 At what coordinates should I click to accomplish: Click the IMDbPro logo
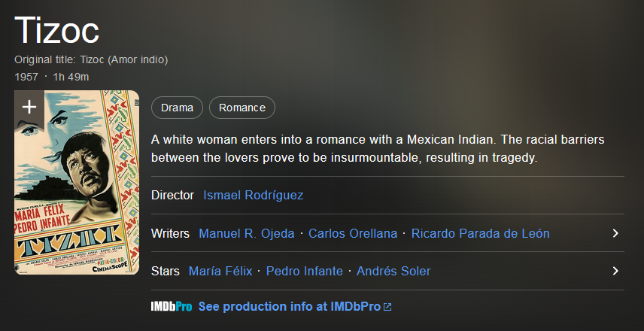coord(172,307)
